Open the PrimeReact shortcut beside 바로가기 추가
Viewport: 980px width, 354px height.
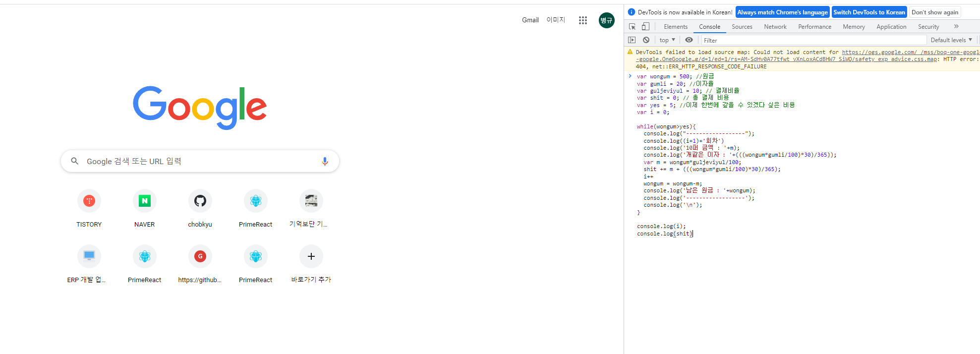pos(256,265)
